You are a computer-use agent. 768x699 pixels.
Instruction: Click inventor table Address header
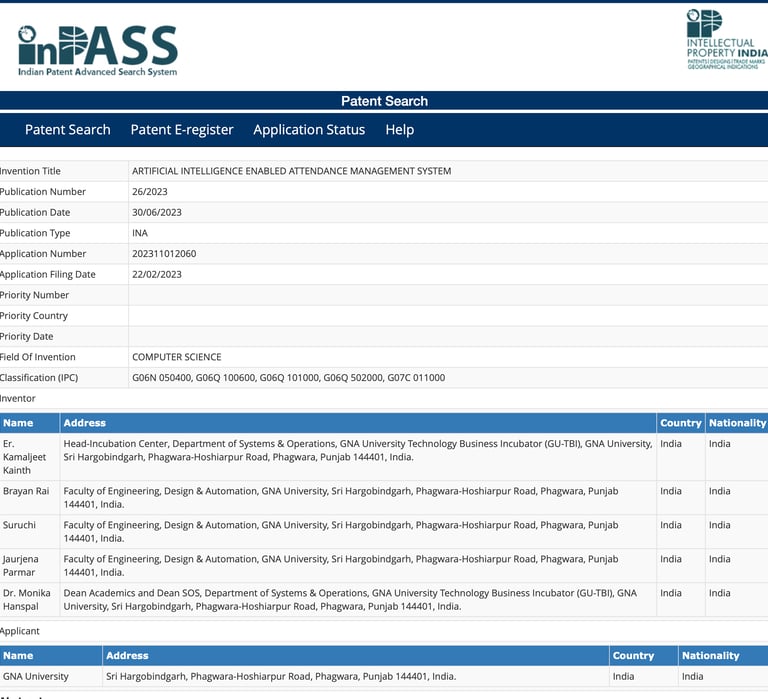tap(358, 423)
